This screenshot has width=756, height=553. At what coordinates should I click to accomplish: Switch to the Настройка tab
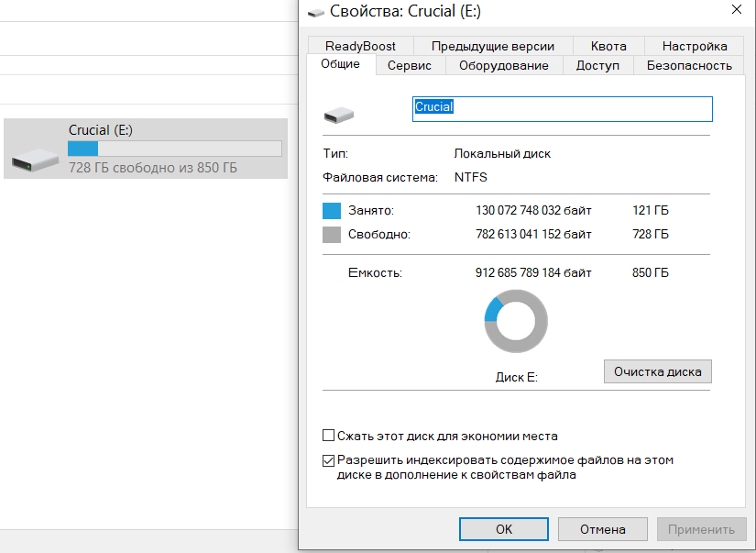tap(695, 46)
